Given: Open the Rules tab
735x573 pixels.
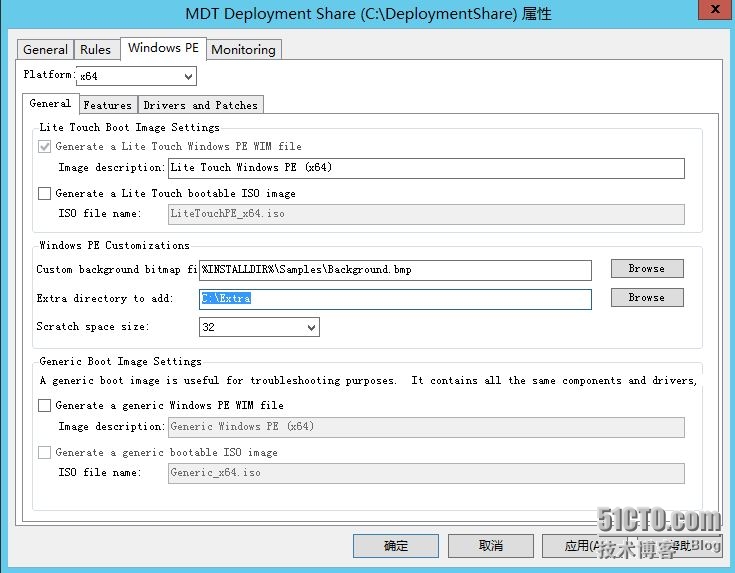Looking at the screenshot, I should click(96, 49).
